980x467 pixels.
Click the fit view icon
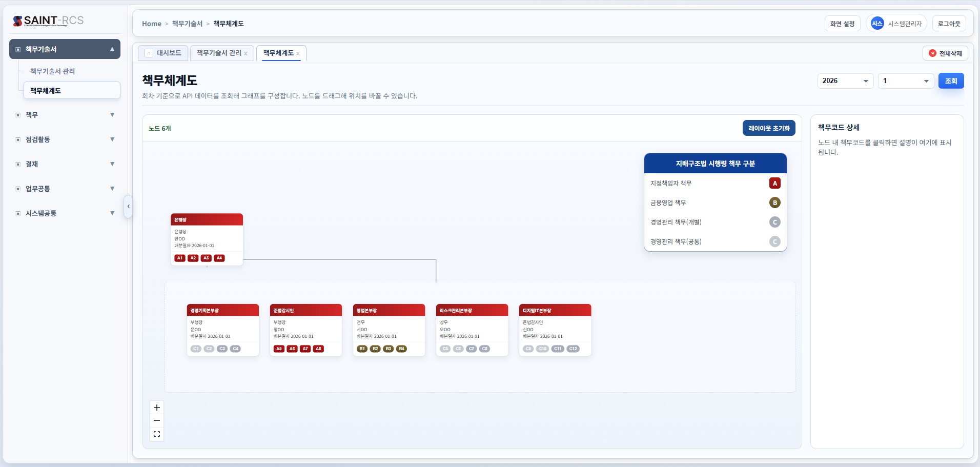157,434
